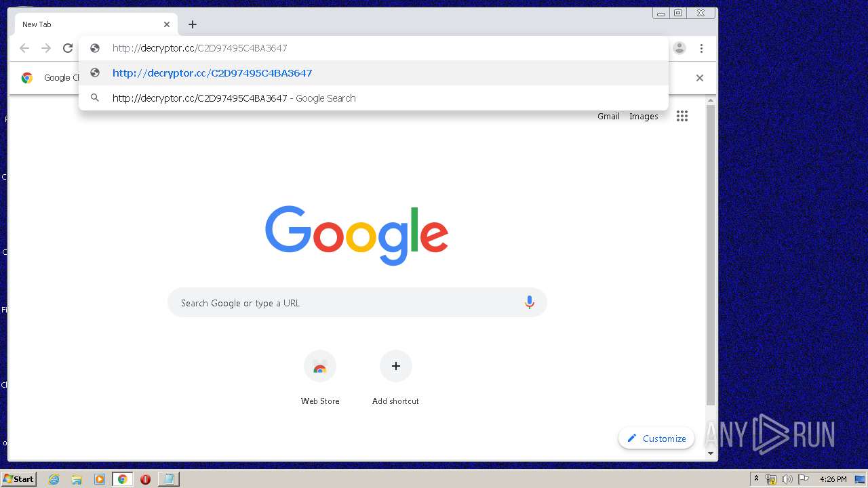Viewport: 868px width, 488px height.
Task: Maximize the Chrome window
Action: tap(678, 13)
